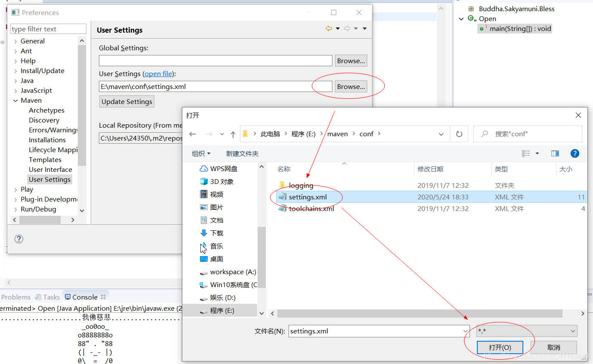Image resolution: width=593 pixels, height=364 pixels.
Task: Click breadcrumb segment maven in address bar
Action: [x=338, y=134]
